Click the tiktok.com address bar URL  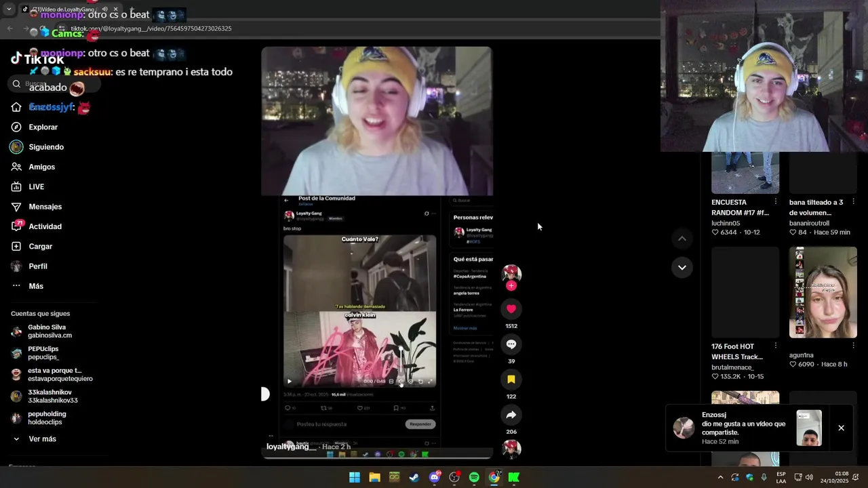151,28
